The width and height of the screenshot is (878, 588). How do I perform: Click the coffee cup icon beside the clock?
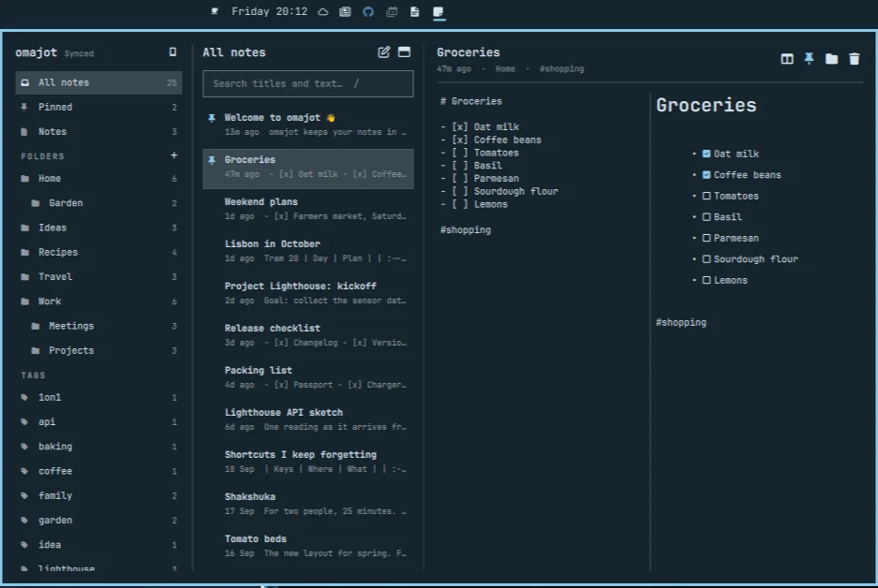pos(214,11)
